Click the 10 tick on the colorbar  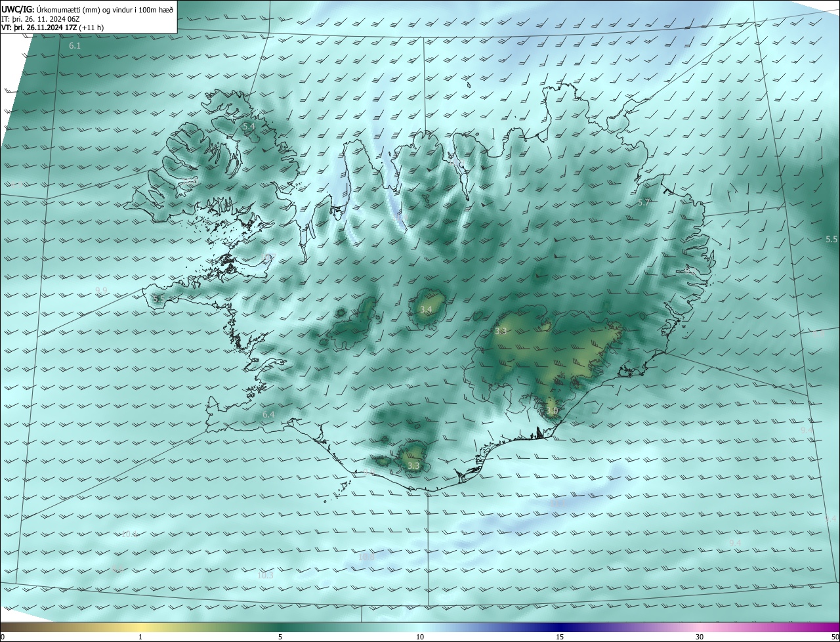(x=420, y=637)
